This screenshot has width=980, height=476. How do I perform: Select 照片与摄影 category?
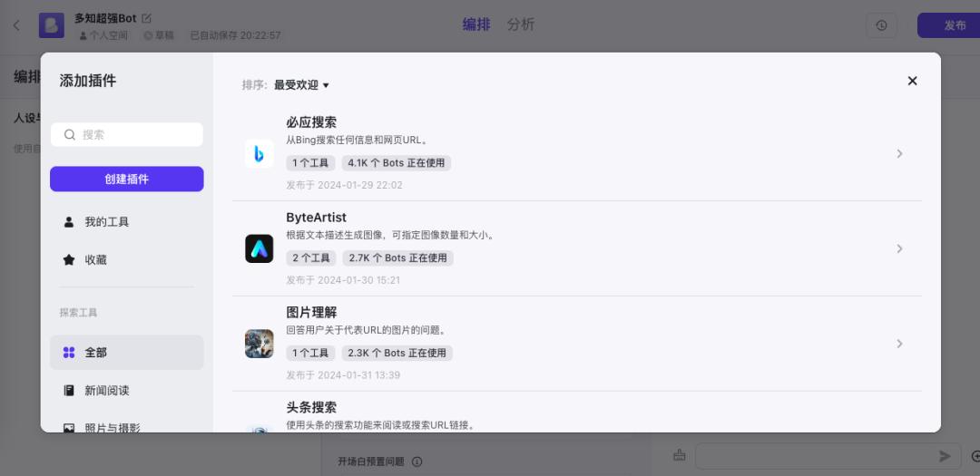127,427
